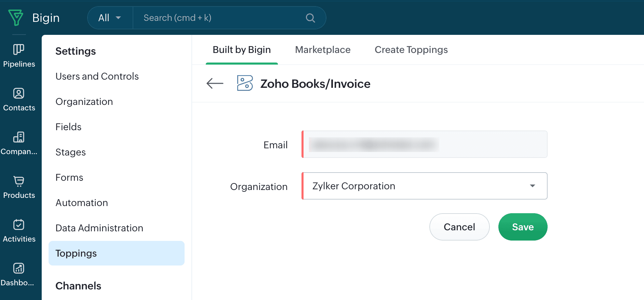
Task: Open the Companies module icon
Action: coord(19,137)
